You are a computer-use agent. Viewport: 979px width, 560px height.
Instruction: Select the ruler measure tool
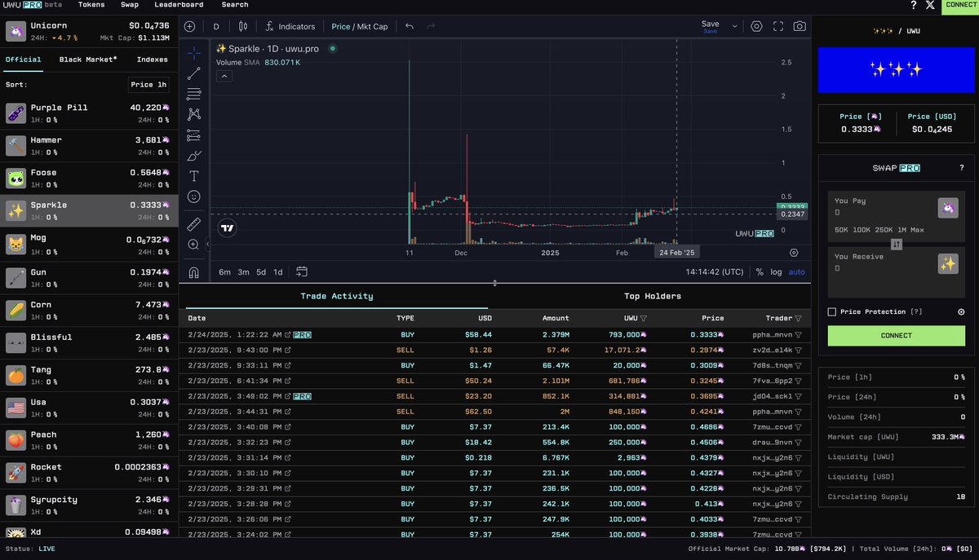point(193,223)
